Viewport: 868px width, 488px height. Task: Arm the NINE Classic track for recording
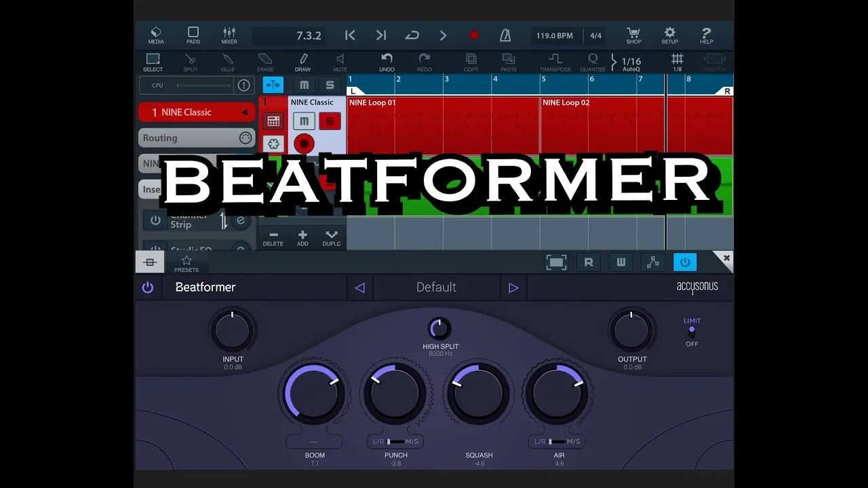pyautogui.click(x=304, y=144)
